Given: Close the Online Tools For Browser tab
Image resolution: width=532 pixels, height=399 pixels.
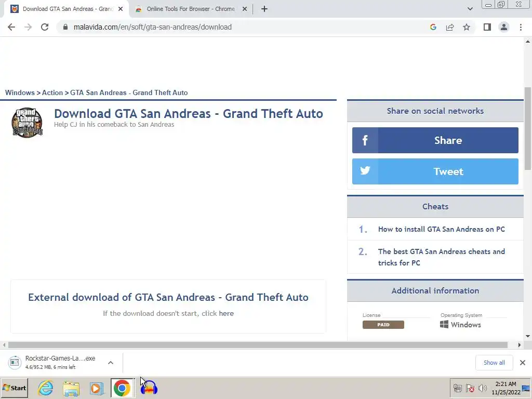Looking at the screenshot, I should [244, 9].
